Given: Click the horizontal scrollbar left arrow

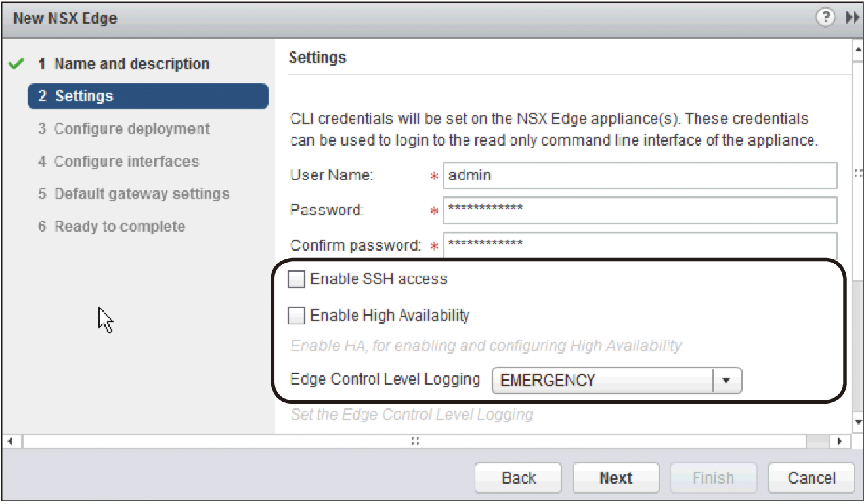Looking at the screenshot, I should [x=9, y=441].
